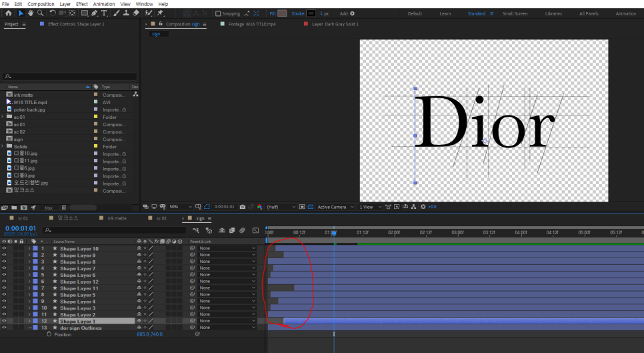
Task: Click the Add shape attribute button
Action: pos(353,13)
